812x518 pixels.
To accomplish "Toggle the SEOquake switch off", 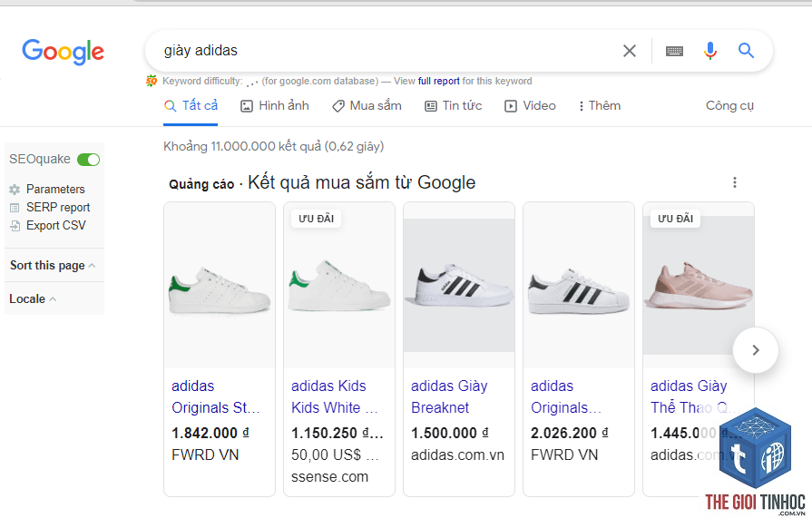I will pyautogui.click(x=89, y=160).
